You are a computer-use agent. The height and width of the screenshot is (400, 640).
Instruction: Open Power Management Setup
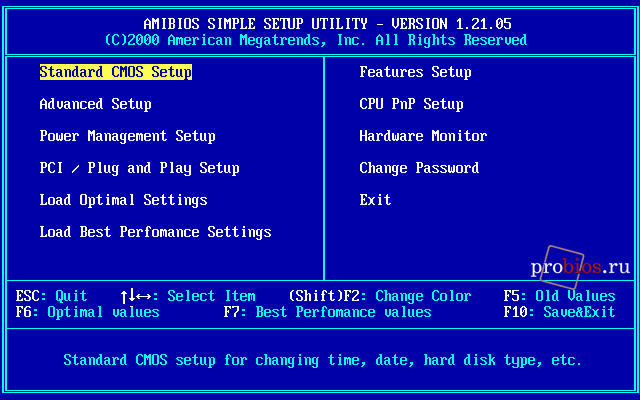pos(127,136)
